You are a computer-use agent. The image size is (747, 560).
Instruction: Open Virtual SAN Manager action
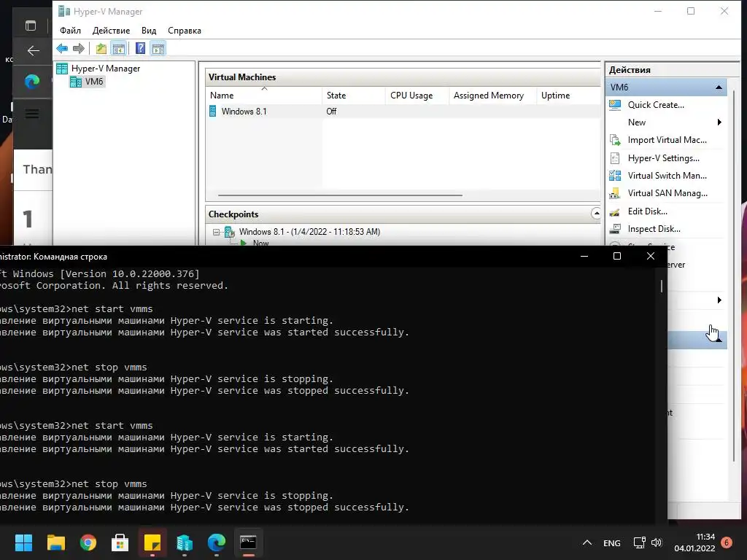tap(667, 193)
